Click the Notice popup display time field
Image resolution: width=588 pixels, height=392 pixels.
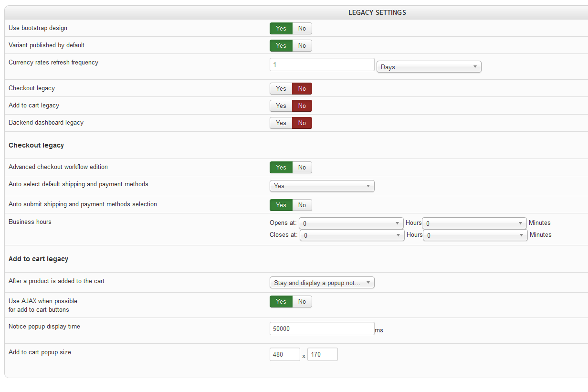322,328
